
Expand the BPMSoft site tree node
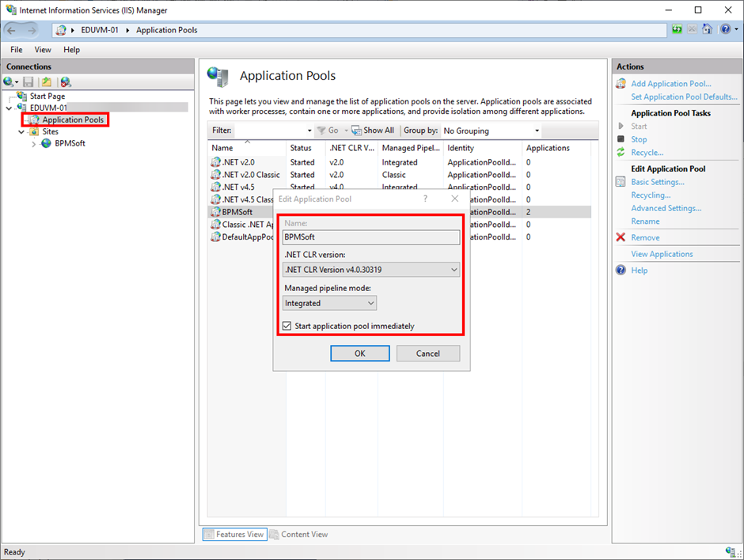34,144
